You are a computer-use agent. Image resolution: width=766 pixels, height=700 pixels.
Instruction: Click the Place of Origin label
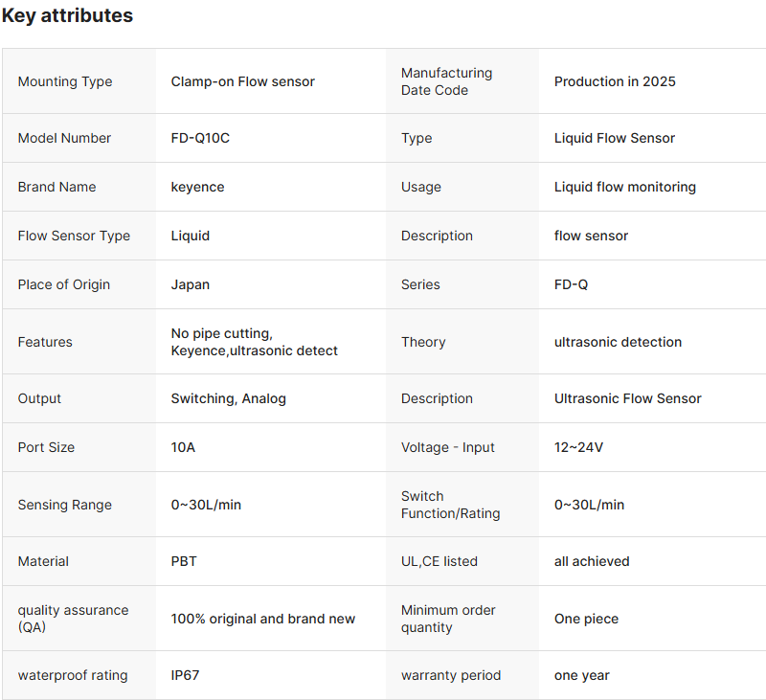tap(64, 284)
